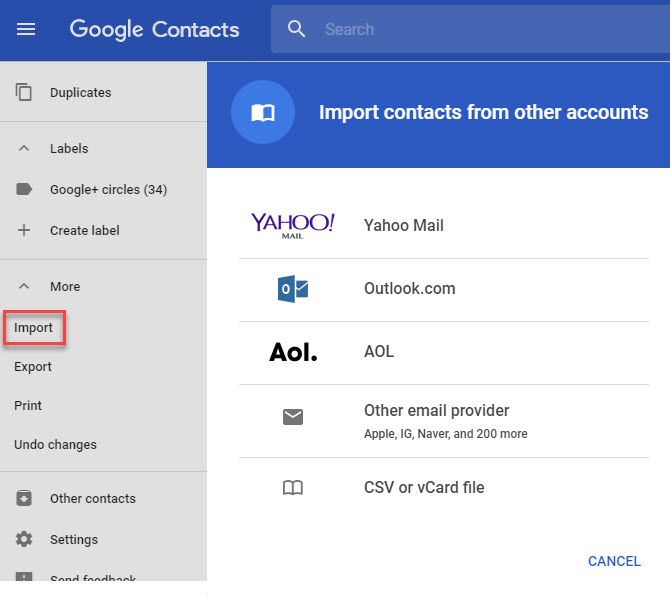670x596 pixels.
Task: Select Export in the sidebar
Action: [33, 366]
